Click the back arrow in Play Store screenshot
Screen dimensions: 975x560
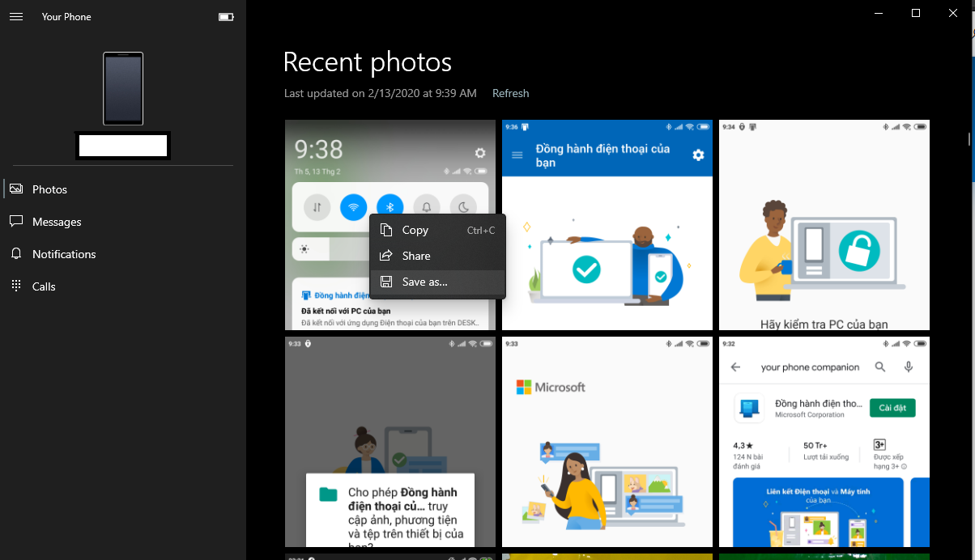coord(735,367)
